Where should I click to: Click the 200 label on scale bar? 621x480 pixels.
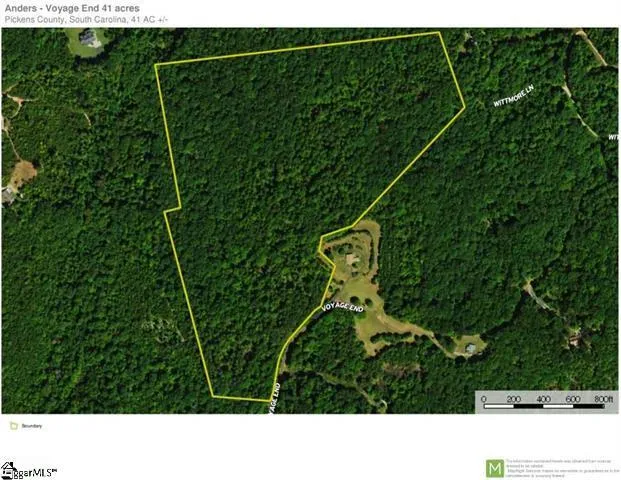[514, 399]
